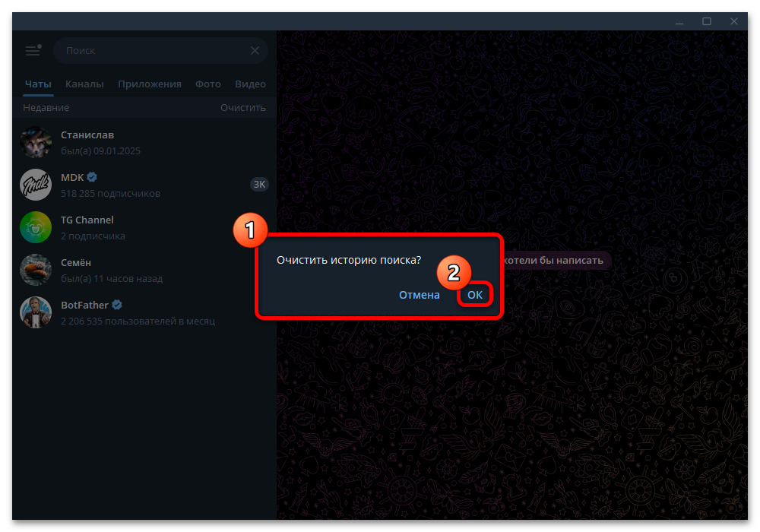760x532 pixels.
Task: Maximize the Telegram window
Action: 707,22
